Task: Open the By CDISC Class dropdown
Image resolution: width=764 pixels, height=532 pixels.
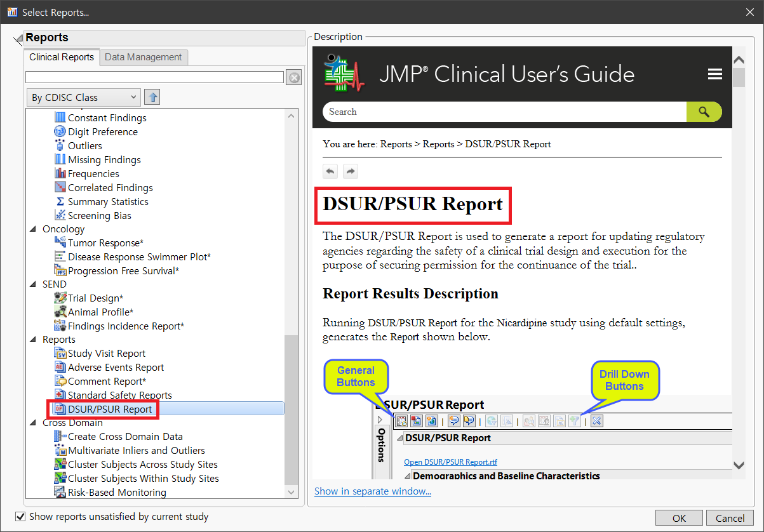Action: click(x=83, y=96)
